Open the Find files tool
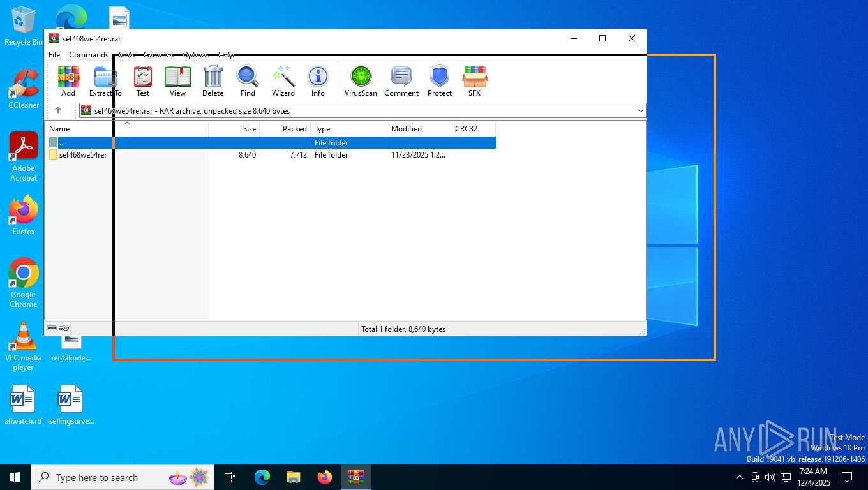The height and width of the screenshot is (490, 868). coord(248,82)
